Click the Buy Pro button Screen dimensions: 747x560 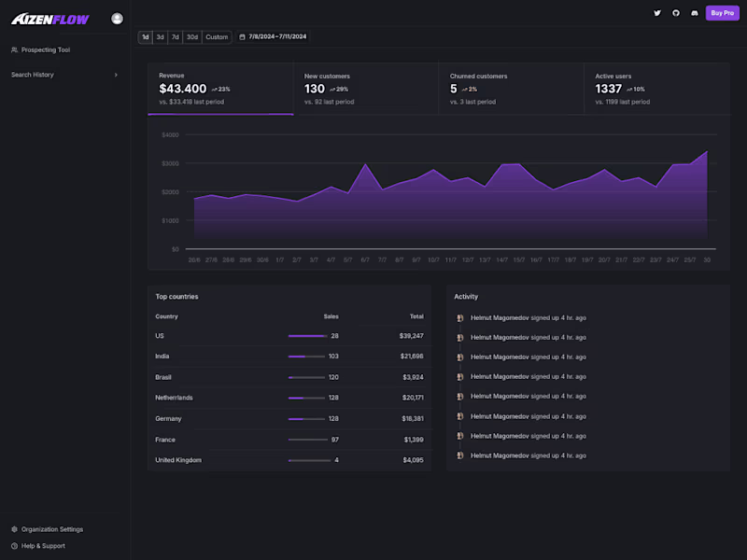coord(722,13)
